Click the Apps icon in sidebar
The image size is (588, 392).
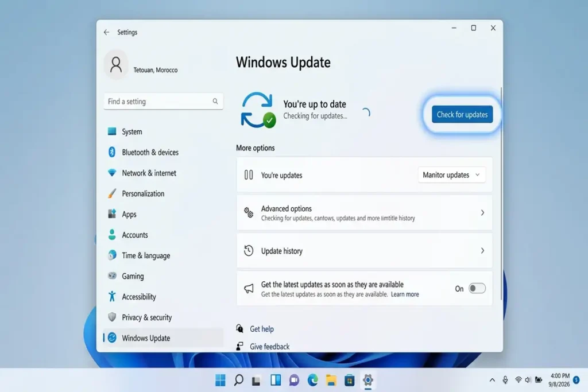112,214
